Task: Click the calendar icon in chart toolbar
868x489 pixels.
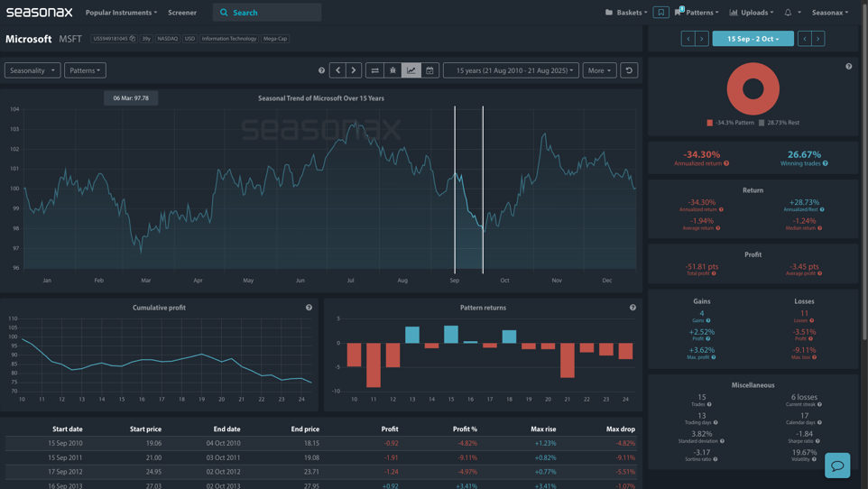Action: [x=429, y=70]
